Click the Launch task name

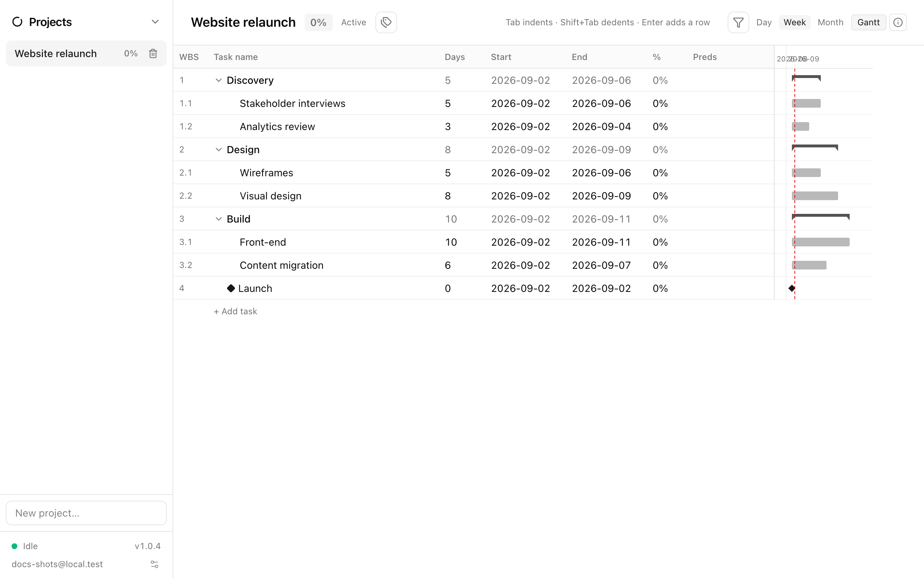255,288
